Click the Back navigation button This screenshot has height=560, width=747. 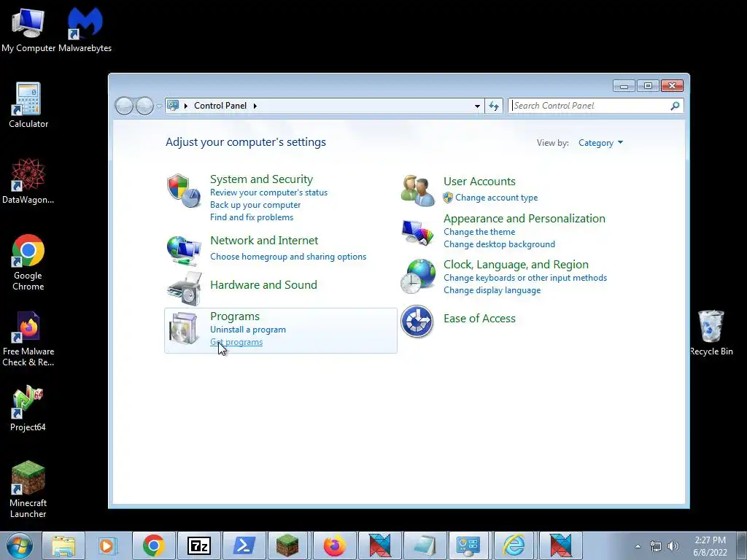pyautogui.click(x=124, y=106)
